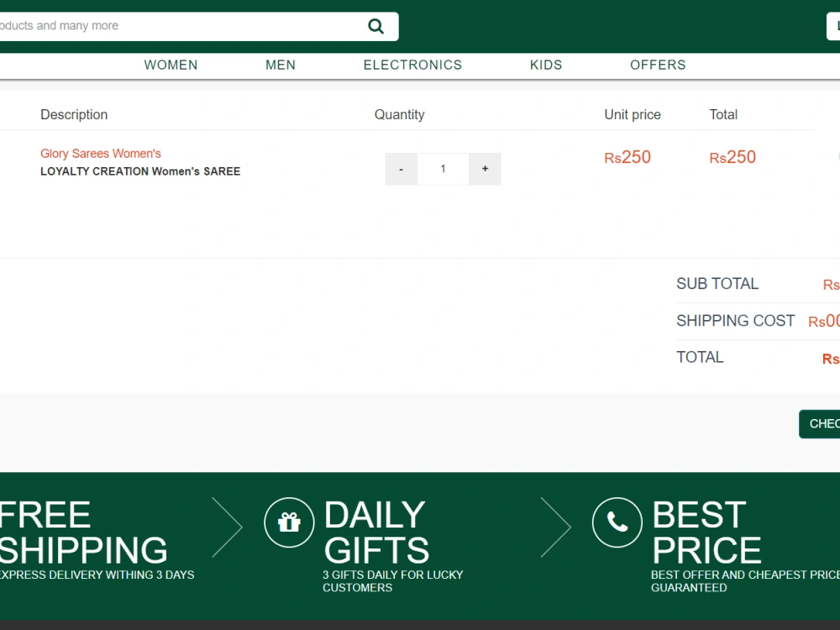The image size is (840, 630).
Task: Select LOYALTY CREATION Women's SAREE text
Action: pyautogui.click(x=140, y=171)
